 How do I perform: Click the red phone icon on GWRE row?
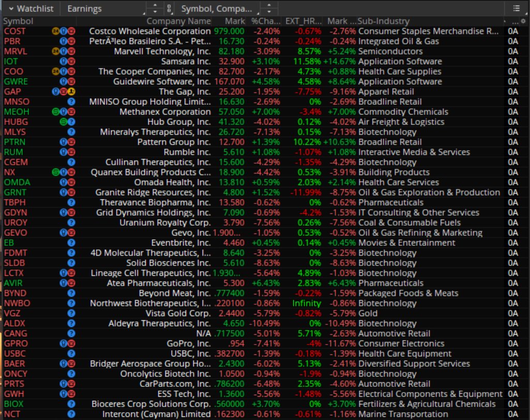tap(71, 82)
